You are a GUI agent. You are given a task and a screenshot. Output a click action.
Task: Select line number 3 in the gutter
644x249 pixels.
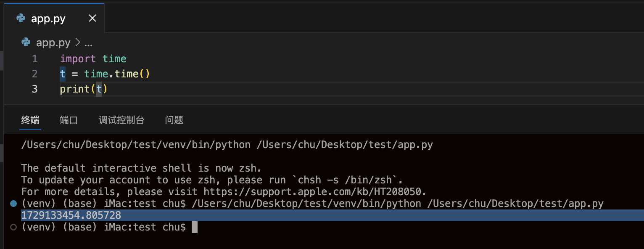34,89
